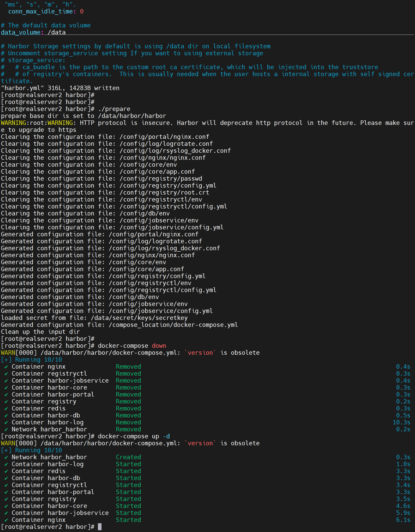Screen dimensions: 415x532
Task: Click checkmark beside started harbor-jobservice container
Action: pyautogui.click(x=6, y=513)
